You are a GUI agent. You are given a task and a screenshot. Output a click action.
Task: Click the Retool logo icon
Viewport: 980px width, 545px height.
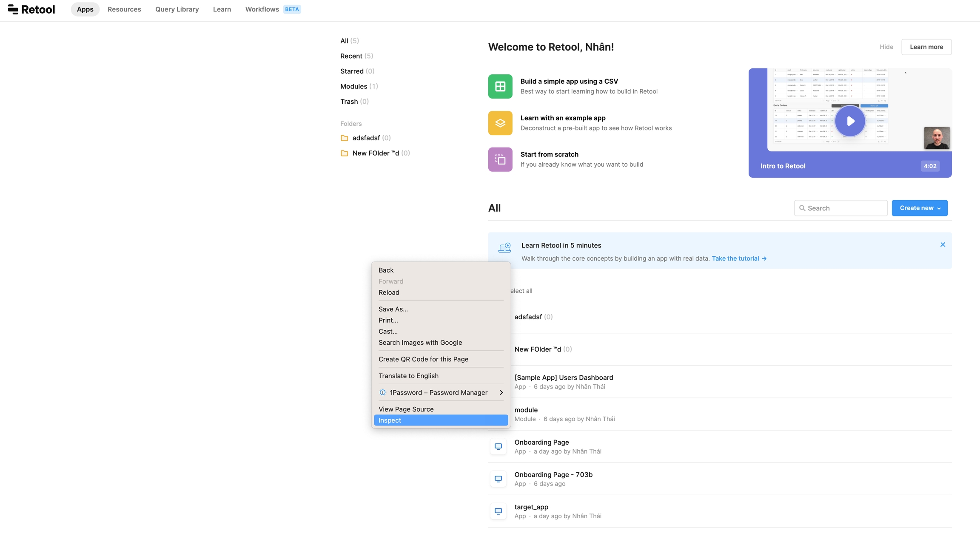pyautogui.click(x=13, y=9)
